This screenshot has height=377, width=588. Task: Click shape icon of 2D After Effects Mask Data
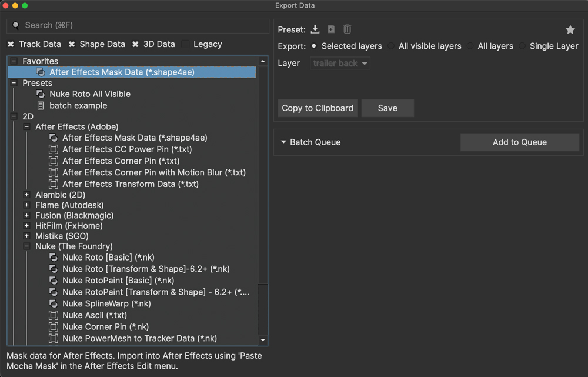[54, 138]
